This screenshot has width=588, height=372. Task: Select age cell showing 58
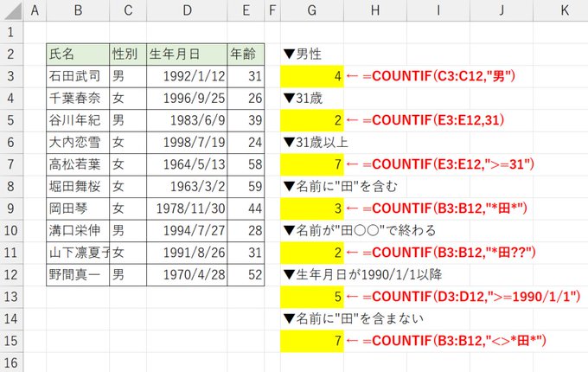[246, 164]
